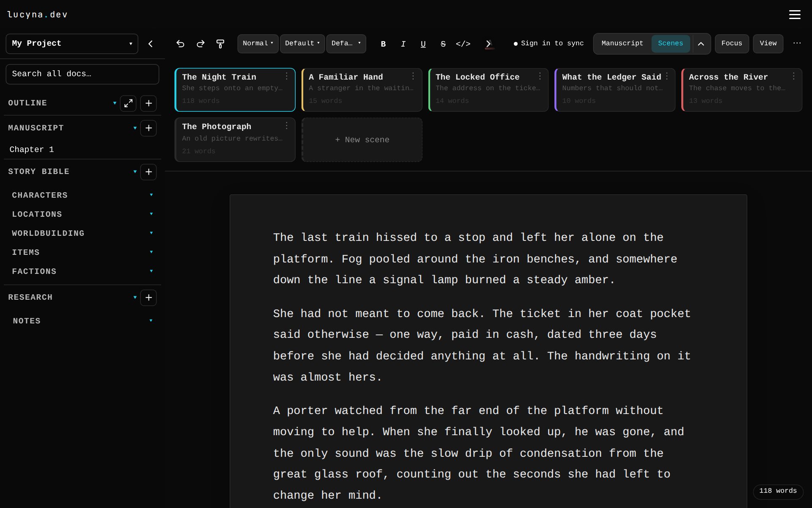This screenshot has height=508, width=812.
Task: Click the undo arrow icon
Action: (x=180, y=44)
